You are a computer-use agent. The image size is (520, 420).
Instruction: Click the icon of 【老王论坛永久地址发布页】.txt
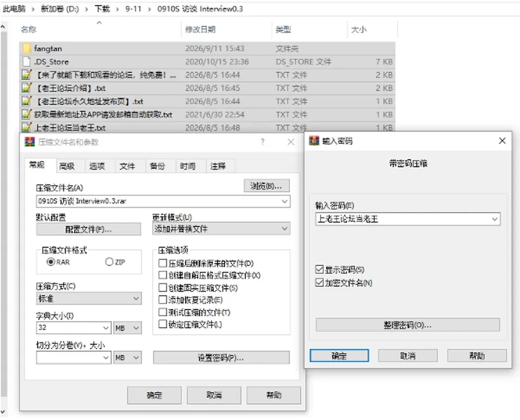pyautogui.click(x=27, y=101)
